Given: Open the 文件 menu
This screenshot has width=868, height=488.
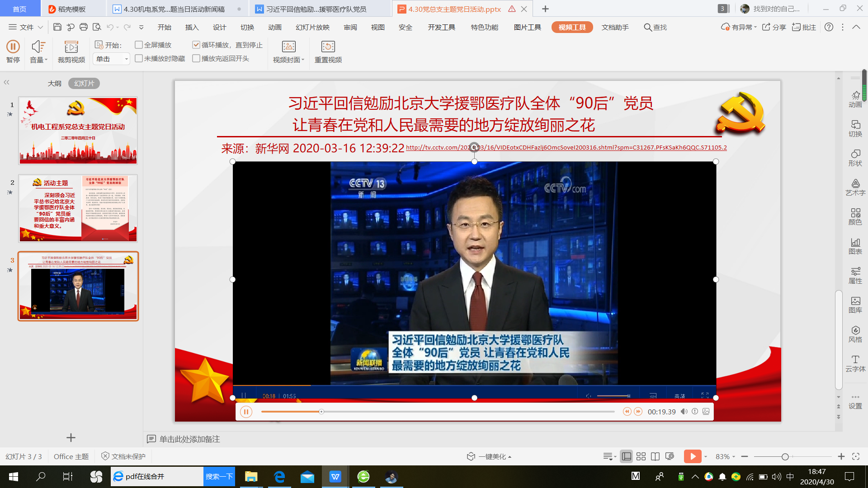Looking at the screenshot, I should (x=26, y=27).
